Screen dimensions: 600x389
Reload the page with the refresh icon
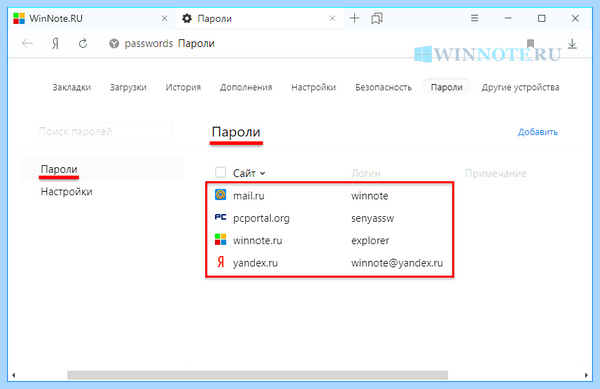click(83, 44)
